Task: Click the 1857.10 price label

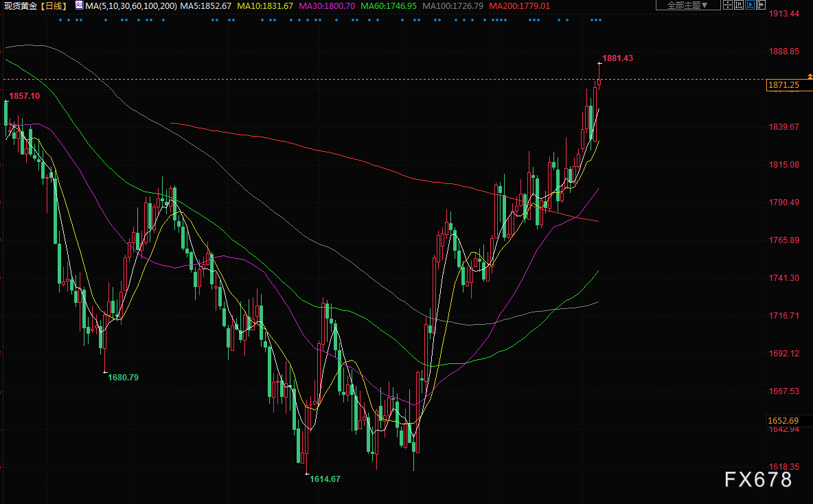Action: click(x=24, y=96)
